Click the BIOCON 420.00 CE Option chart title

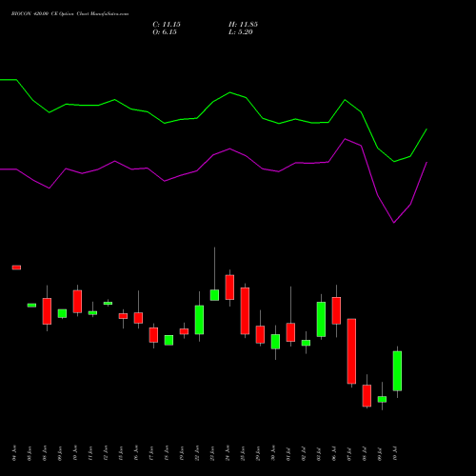[69, 14]
